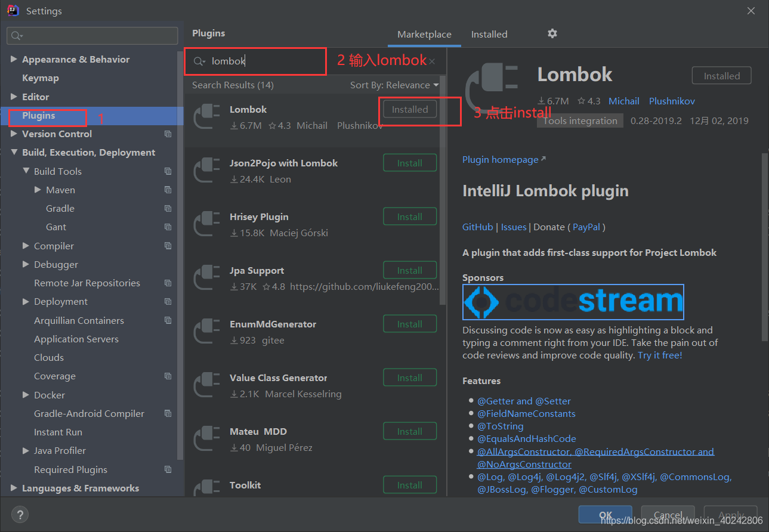The height and width of the screenshot is (532, 769).
Task: Click the project-level icon beside Arquillian Containers
Action: tap(168, 320)
